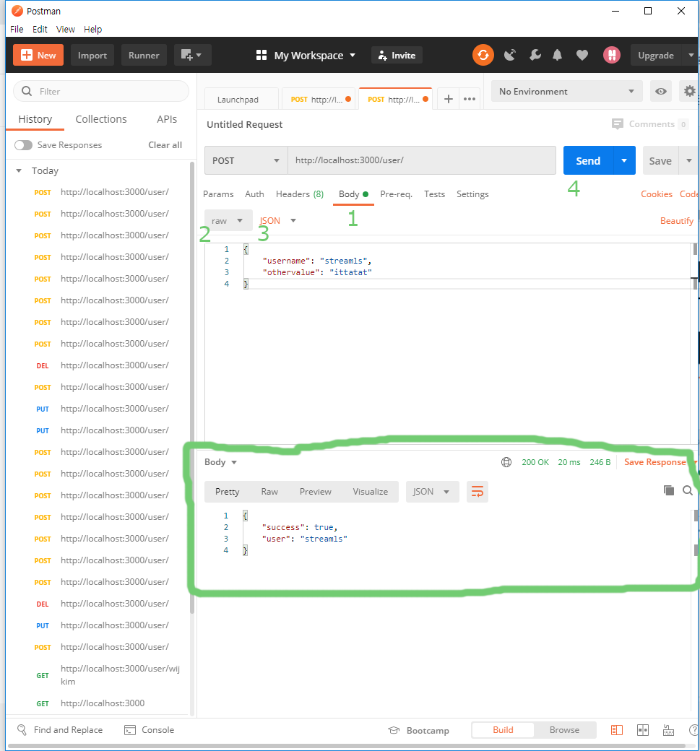This screenshot has width=700, height=751.
Task: Switch to two pane view icon
Action: coord(642,730)
